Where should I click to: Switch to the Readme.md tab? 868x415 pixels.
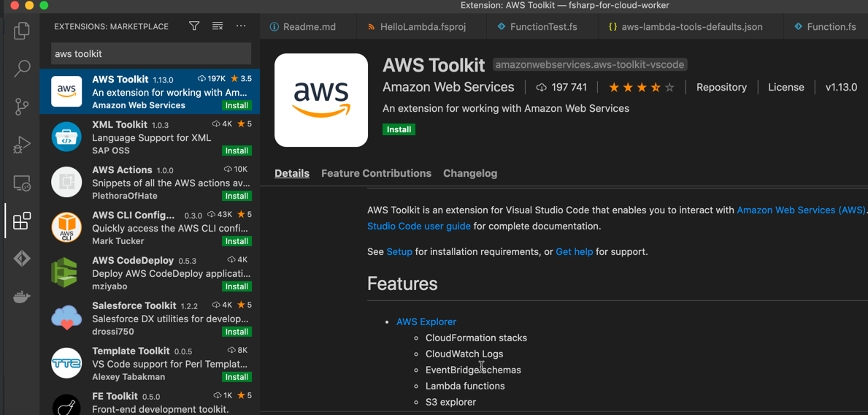pyautogui.click(x=303, y=26)
